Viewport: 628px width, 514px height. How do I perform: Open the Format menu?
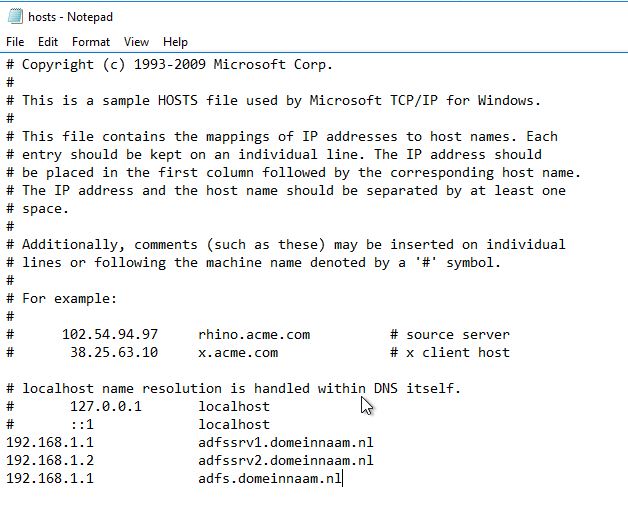[91, 42]
